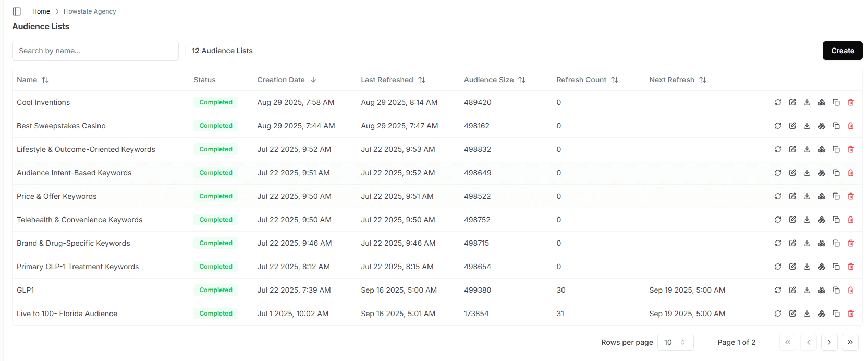Viewport: 868px width, 361px height.
Task: Refresh the Best Sweepstakes Casino list
Action: (x=778, y=126)
